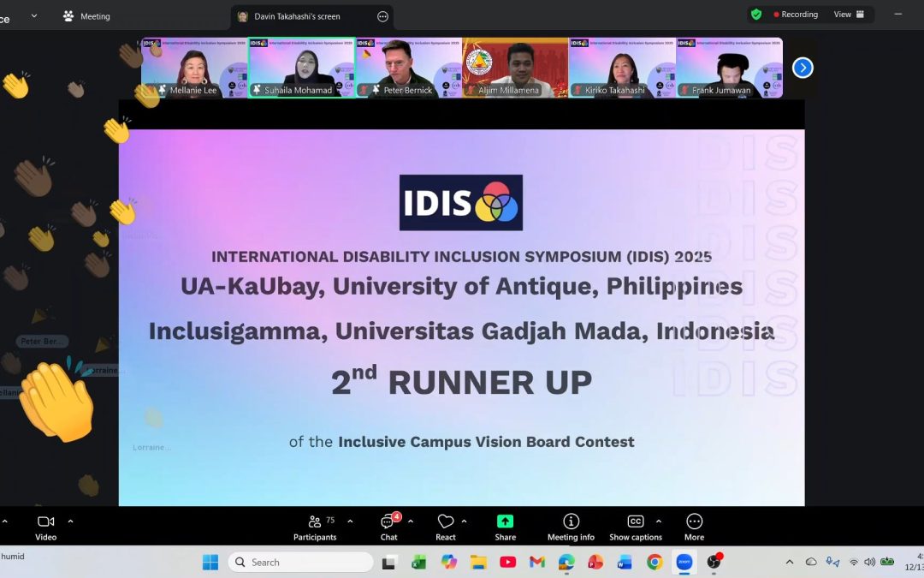Enable Show captions
The image size is (924, 578).
(634, 525)
